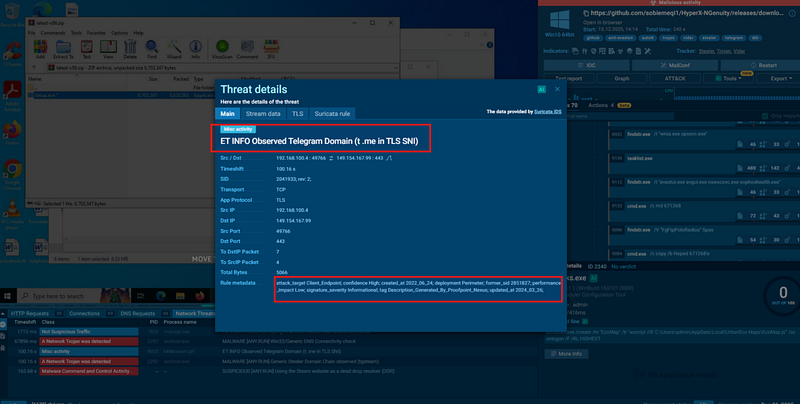Toggle the Only important checkbox
This screenshot has width=800, height=404.
point(764,116)
